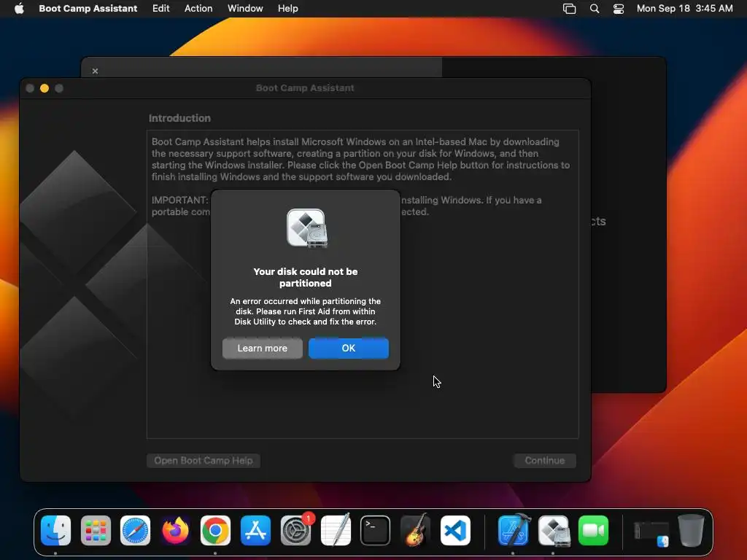Click the Boot Camp icon in the error dialog
747x560 pixels.
(307, 228)
